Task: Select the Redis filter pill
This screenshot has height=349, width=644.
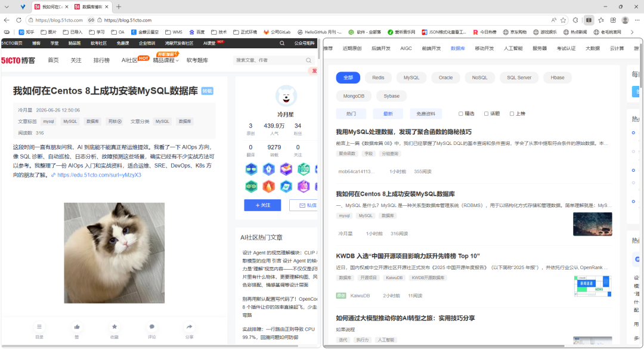Action: click(x=378, y=78)
